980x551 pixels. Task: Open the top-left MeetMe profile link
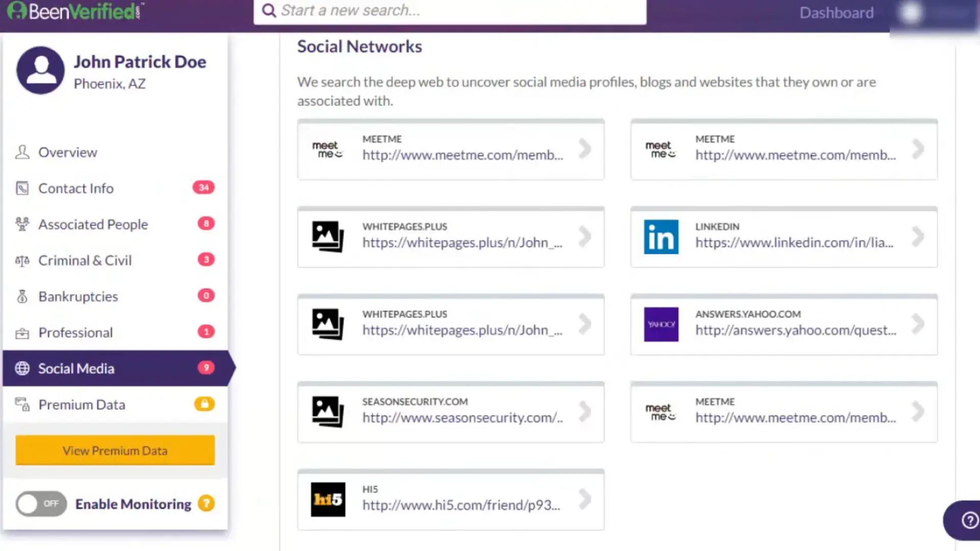point(462,155)
